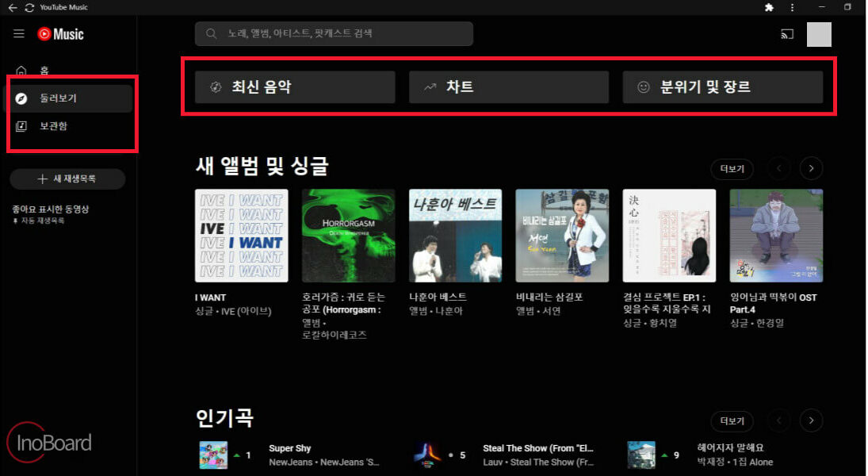Click the back arrow in the title bar
Image resolution: width=868 pixels, height=476 pixels.
pyautogui.click(x=12, y=8)
